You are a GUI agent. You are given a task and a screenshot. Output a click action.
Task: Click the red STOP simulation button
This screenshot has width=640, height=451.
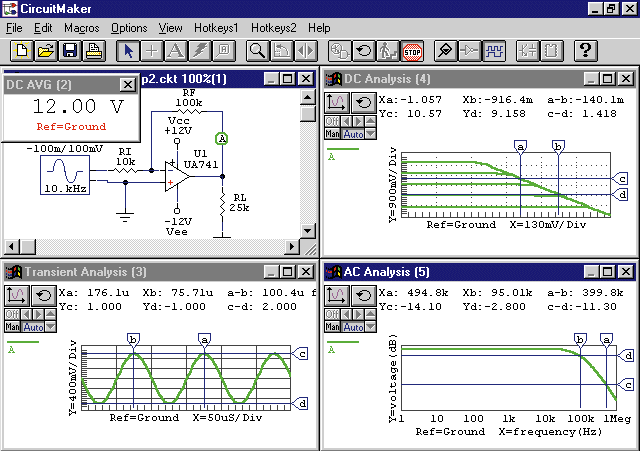[412, 51]
